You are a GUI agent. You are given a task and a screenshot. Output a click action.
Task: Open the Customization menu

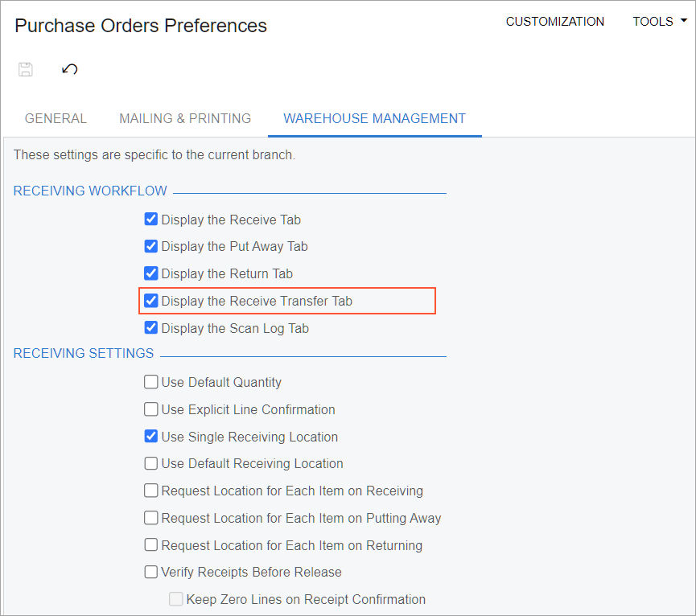[x=555, y=21]
